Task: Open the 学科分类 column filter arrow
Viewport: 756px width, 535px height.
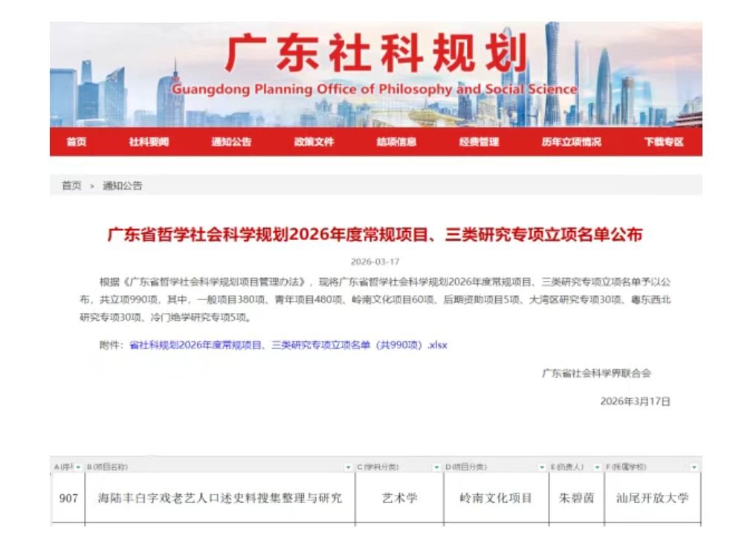Action: click(436, 467)
